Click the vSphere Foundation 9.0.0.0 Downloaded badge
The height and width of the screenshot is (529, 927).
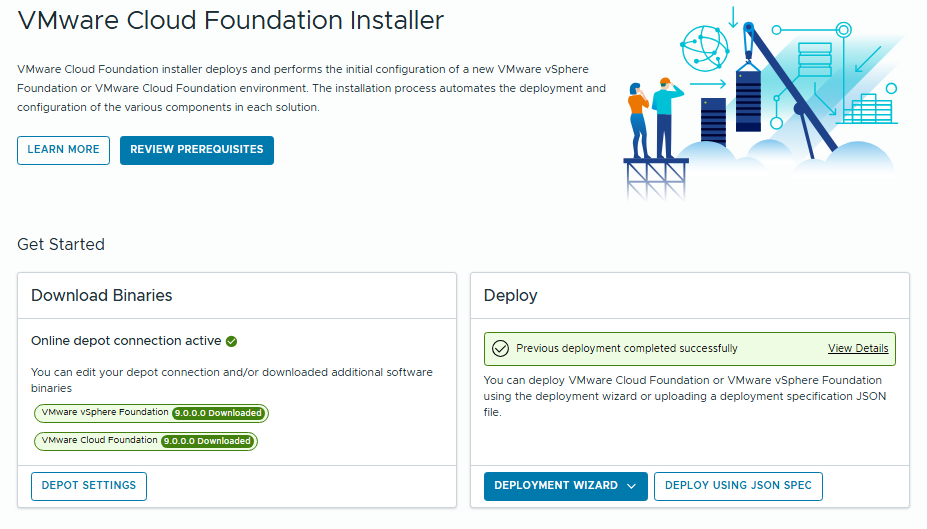point(218,413)
